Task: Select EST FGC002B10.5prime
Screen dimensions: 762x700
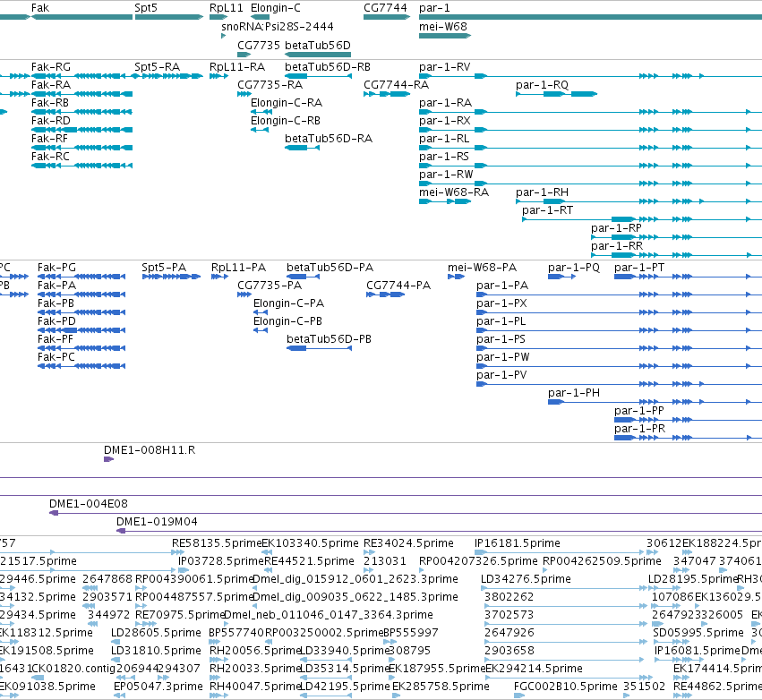Action: (x=519, y=696)
